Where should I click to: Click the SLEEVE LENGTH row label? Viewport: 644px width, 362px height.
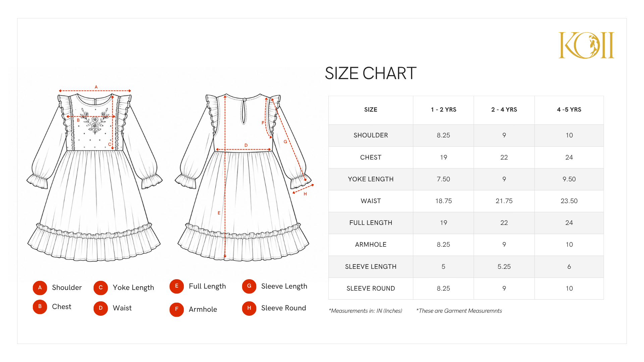coord(371,266)
